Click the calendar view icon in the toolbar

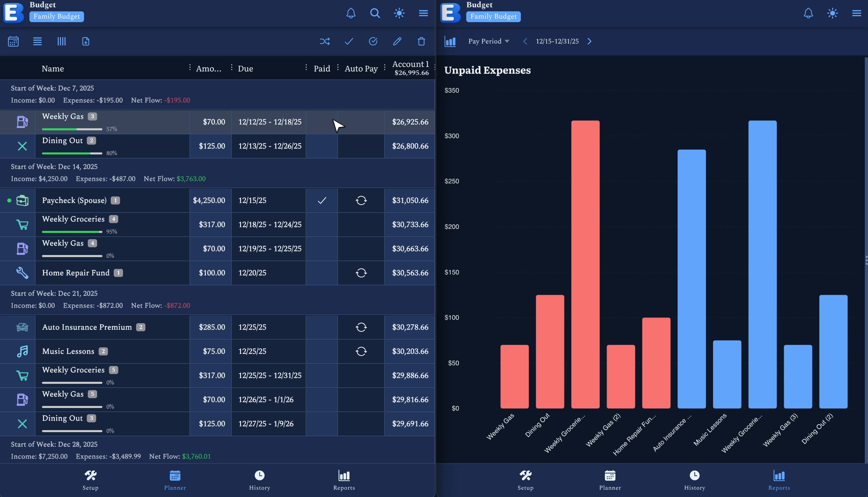coord(13,41)
